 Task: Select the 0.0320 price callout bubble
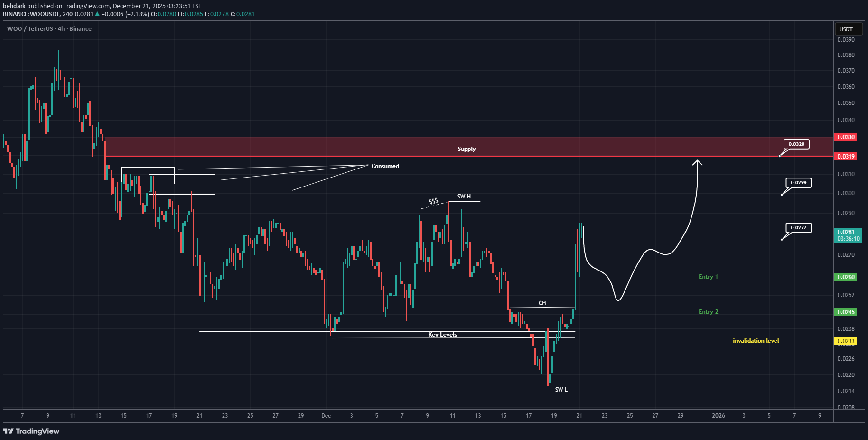(x=796, y=144)
